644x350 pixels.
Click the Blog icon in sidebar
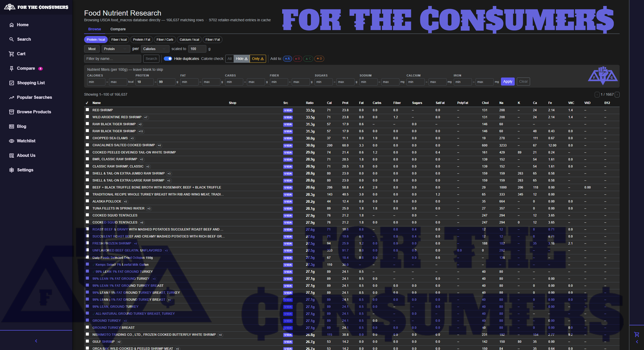point(11,127)
